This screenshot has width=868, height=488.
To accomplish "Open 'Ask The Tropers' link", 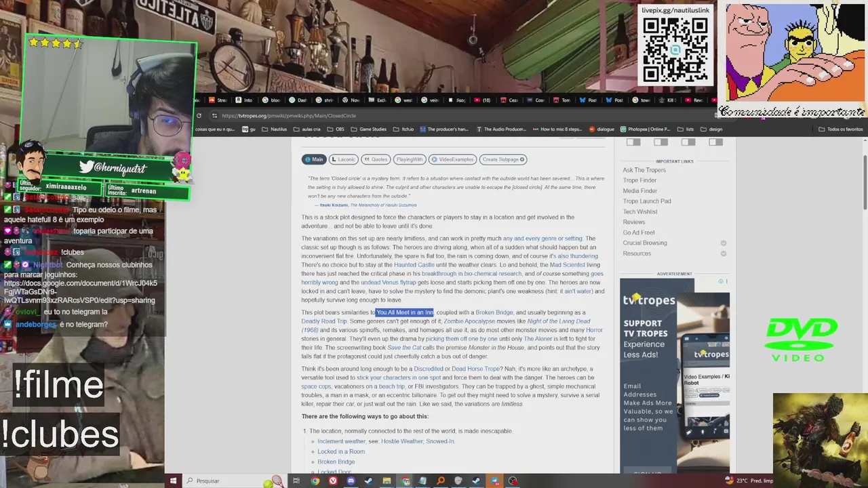I will tap(644, 170).
